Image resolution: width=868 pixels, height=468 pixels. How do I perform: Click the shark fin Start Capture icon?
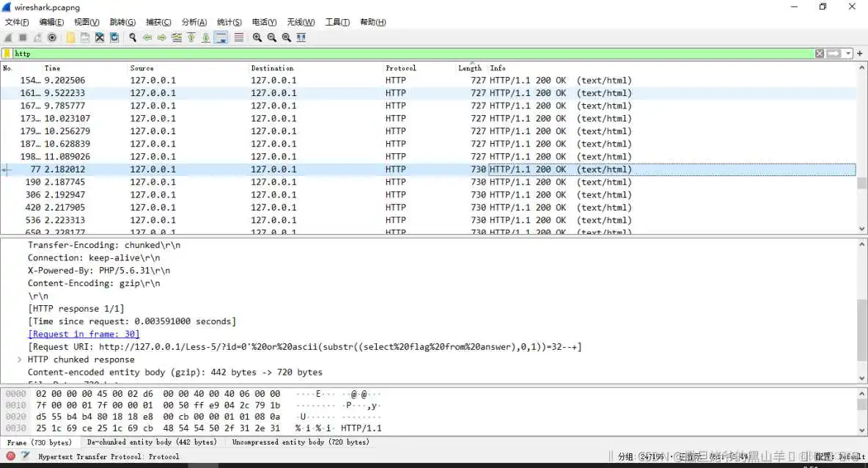[7, 37]
